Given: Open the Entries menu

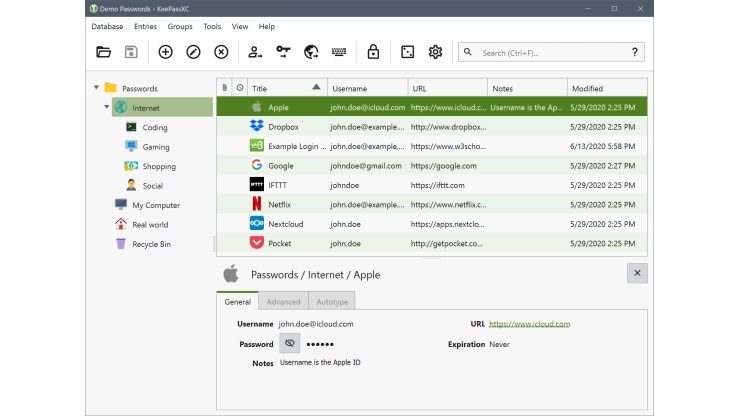Looking at the screenshot, I should click(145, 26).
